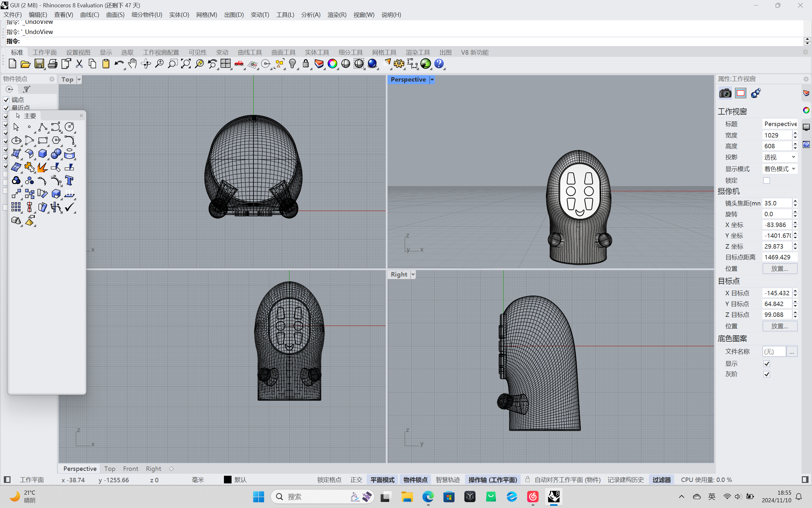Click the ... browse button for 文件名称

[x=792, y=352]
